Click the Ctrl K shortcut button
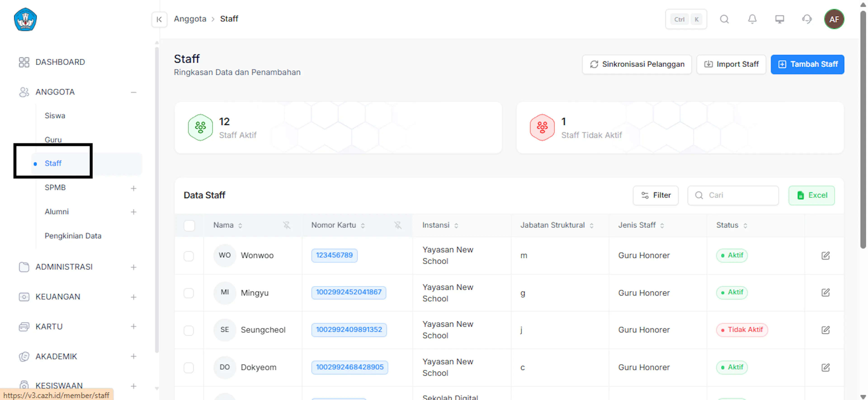The height and width of the screenshot is (400, 868). 686,19
